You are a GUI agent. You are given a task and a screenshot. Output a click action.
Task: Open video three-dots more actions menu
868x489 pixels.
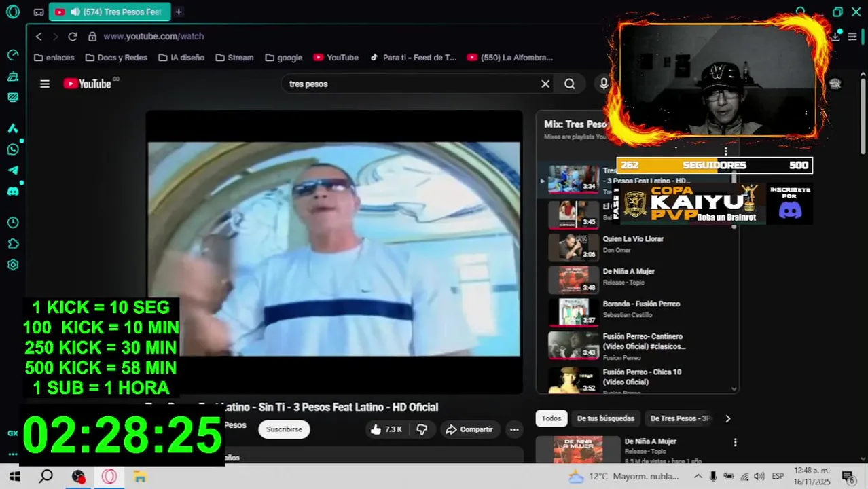[x=514, y=429]
